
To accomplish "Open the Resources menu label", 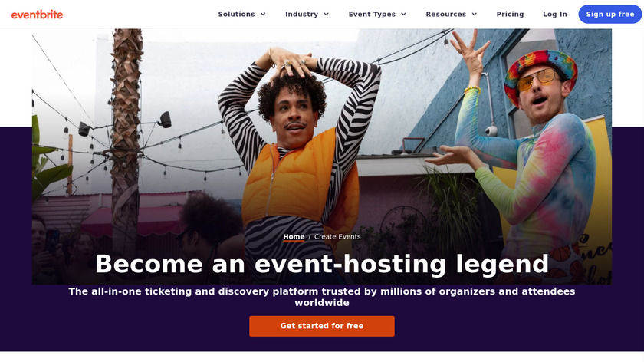I will [x=446, y=15].
